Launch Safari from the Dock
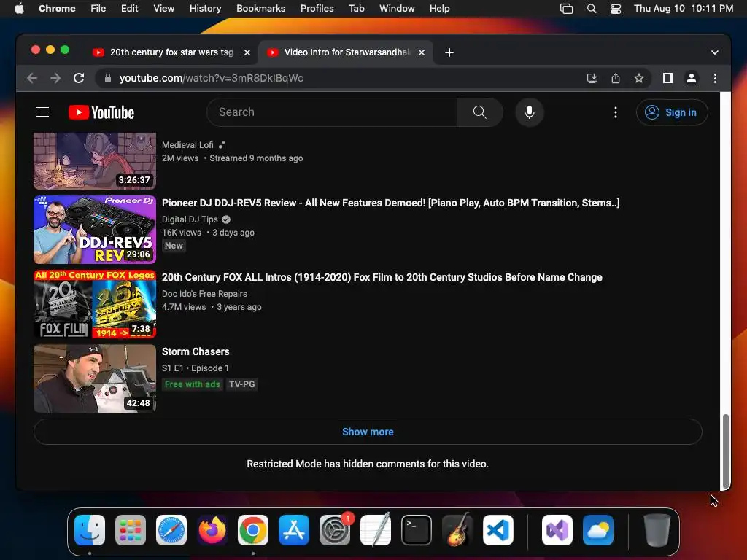 pyautogui.click(x=171, y=530)
